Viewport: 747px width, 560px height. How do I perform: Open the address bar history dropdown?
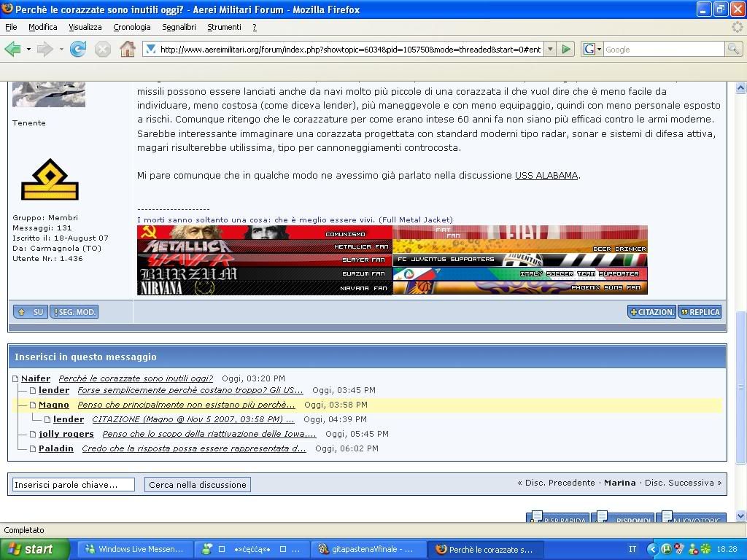[x=548, y=50]
